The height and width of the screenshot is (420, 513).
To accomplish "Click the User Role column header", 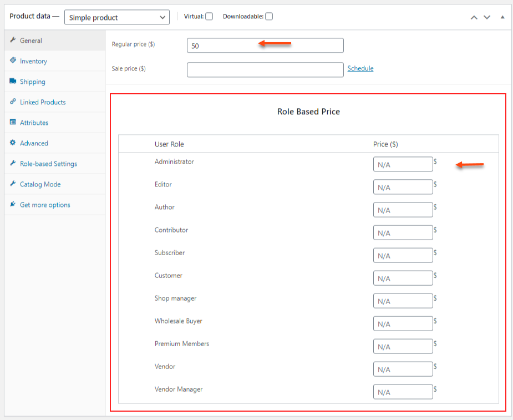I will [169, 144].
